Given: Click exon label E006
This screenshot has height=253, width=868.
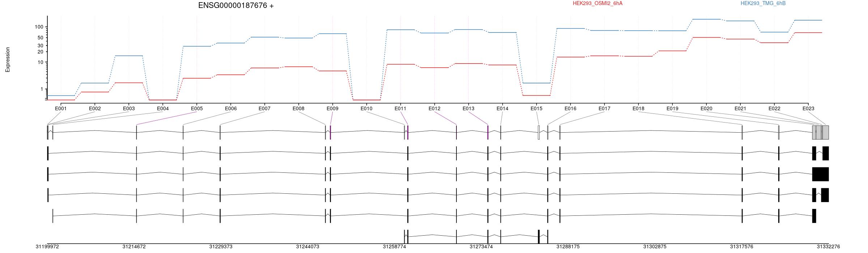Looking at the screenshot, I should 231,108.
